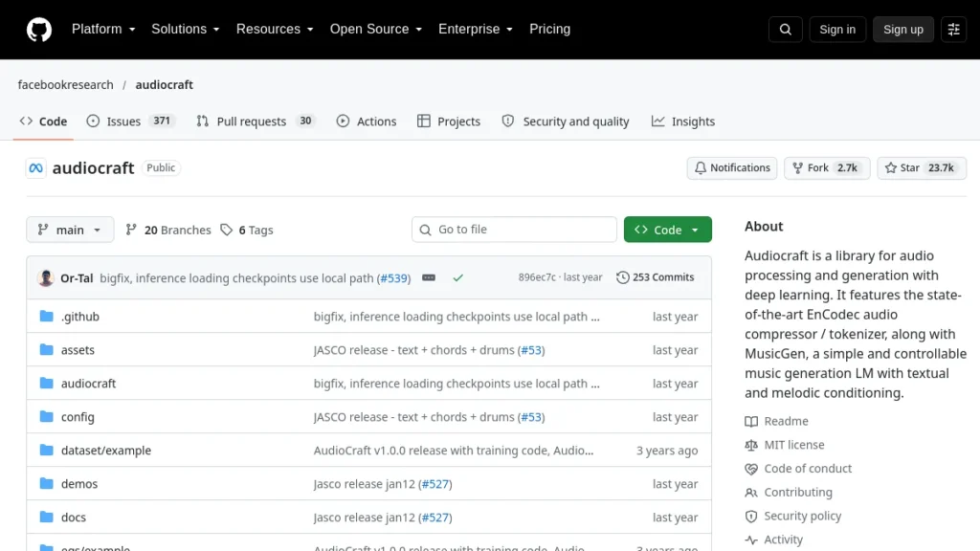Image resolution: width=980 pixels, height=551 pixels.
Task: Click the bell icon in Notifications
Action: coord(701,168)
